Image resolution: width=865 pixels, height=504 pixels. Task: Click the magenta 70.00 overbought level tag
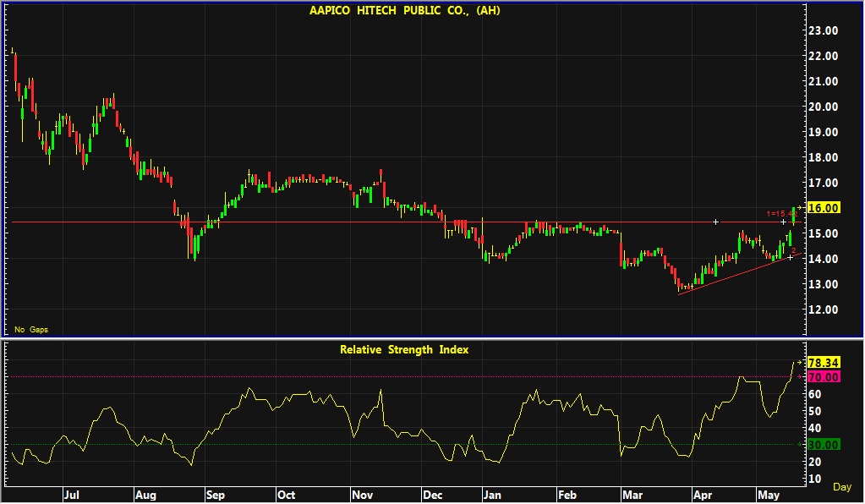click(x=823, y=377)
